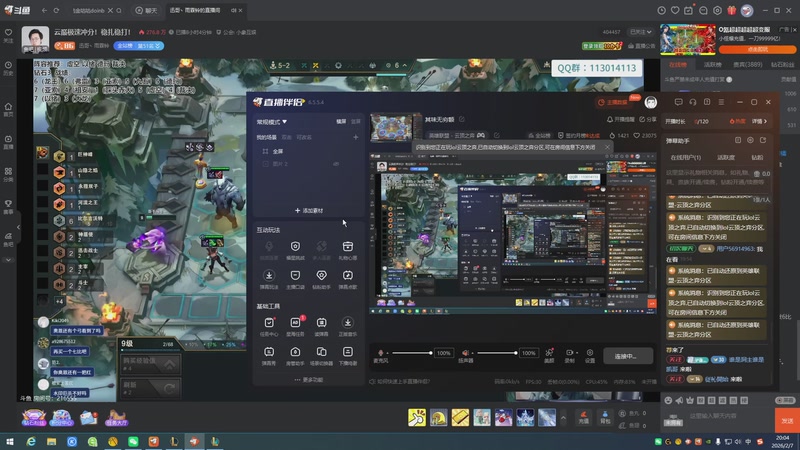Click the Douyu chat input field

click(x=730, y=416)
